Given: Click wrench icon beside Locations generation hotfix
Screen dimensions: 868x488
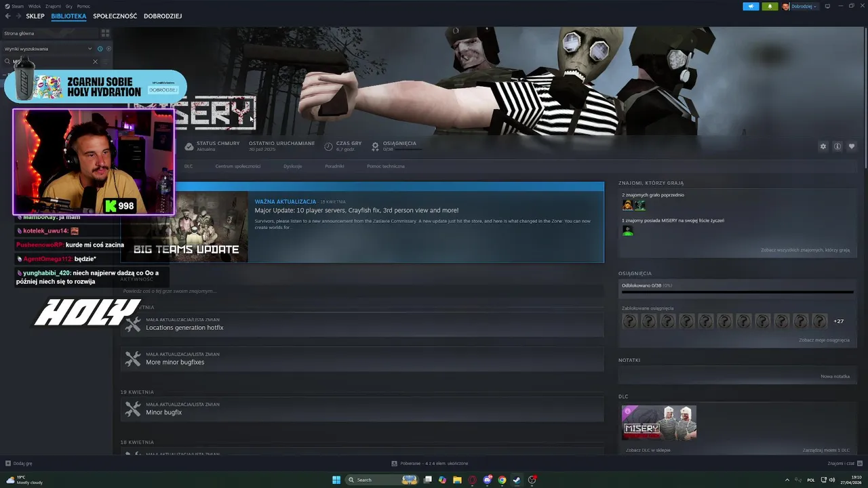Looking at the screenshot, I should click(x=133, y=324).
